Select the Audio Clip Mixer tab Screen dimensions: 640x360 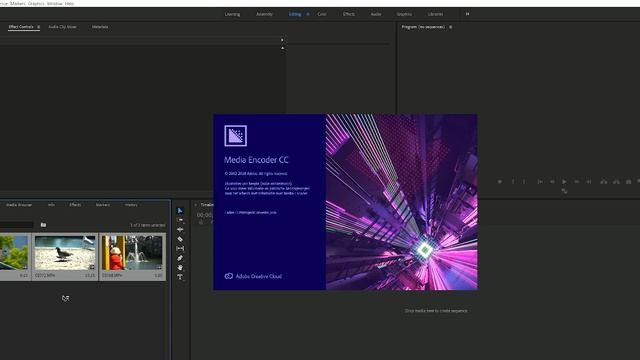click(x=62, y=27)
